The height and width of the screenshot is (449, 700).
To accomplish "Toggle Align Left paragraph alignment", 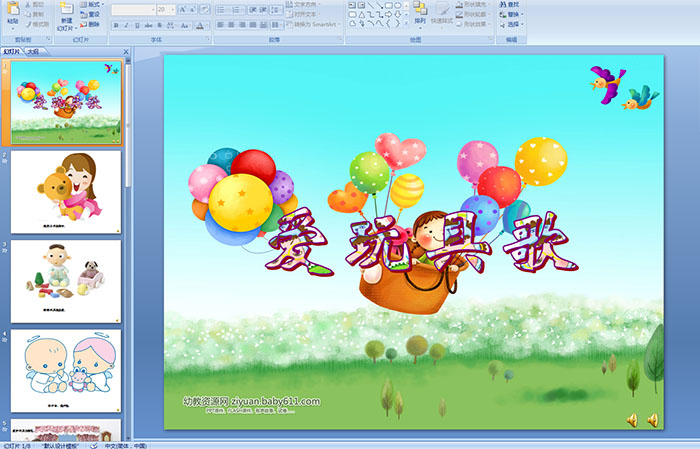I will 221,25.
